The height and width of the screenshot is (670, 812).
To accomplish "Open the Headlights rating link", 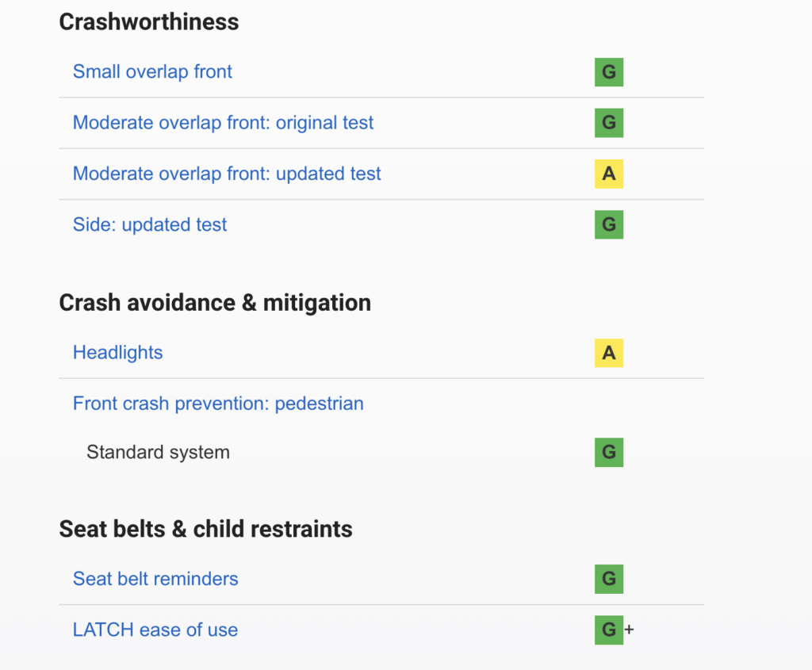I will coord(117,353).
